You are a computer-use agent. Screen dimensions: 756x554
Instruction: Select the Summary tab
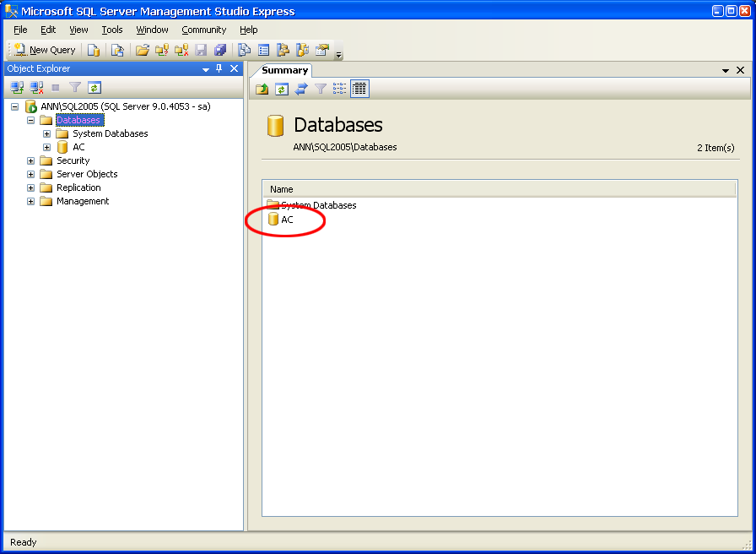click(284, 70)
